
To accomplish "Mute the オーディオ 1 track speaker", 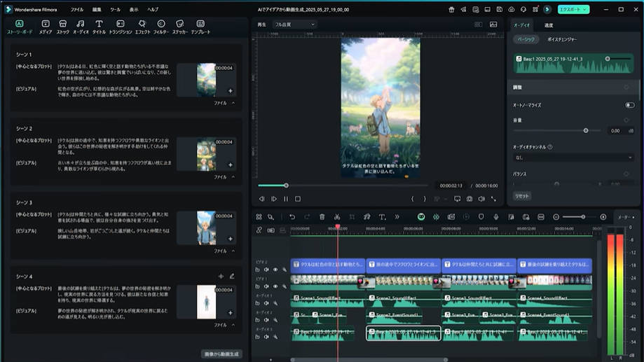I will pos(266,303).
